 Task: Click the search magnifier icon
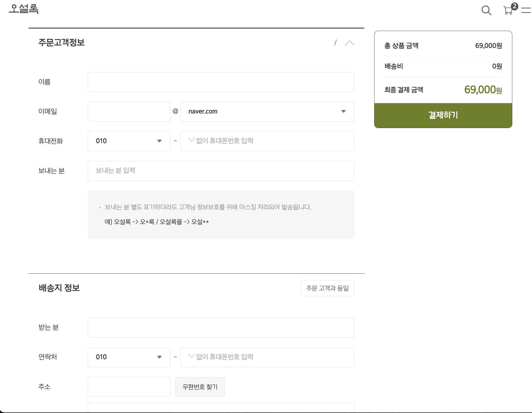(x=486, y=10)
